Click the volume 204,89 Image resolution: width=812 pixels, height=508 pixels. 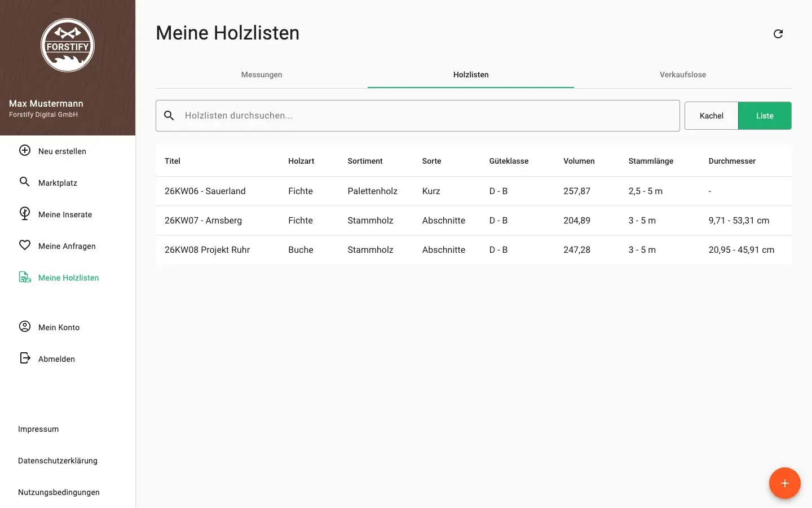577,220
